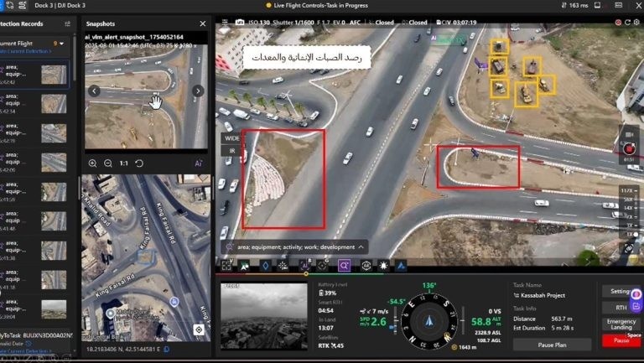The height and width of the screenshot is (363, 644).
Task: Switch the camera to WIDE view
Action: (231, 137)
